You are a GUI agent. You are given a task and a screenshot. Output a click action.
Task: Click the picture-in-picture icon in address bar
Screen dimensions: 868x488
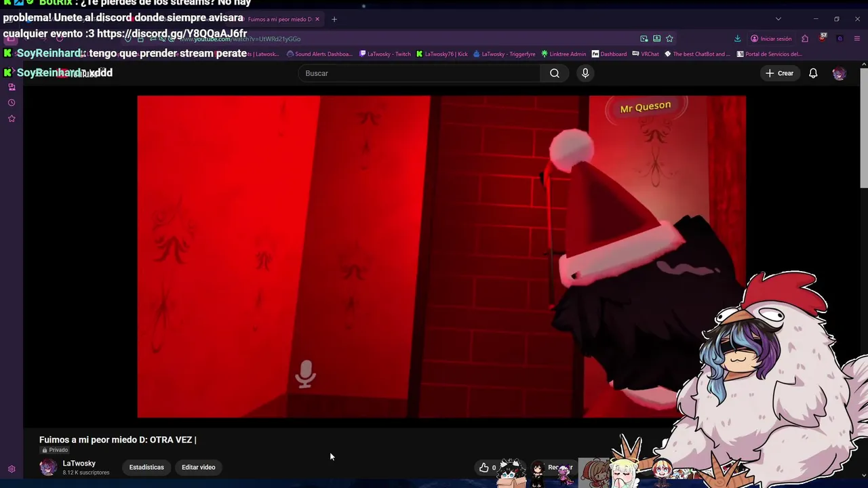point(644,39)
